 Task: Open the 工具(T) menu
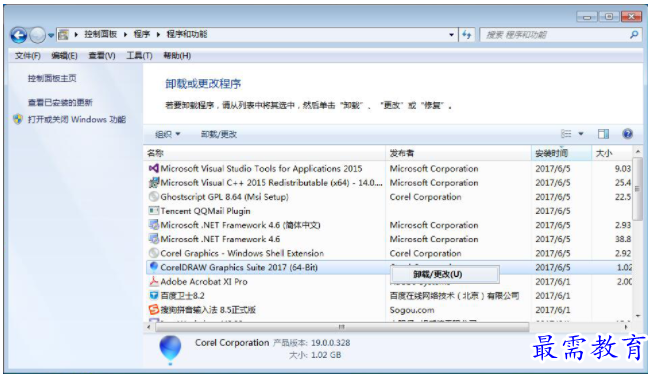139,55
